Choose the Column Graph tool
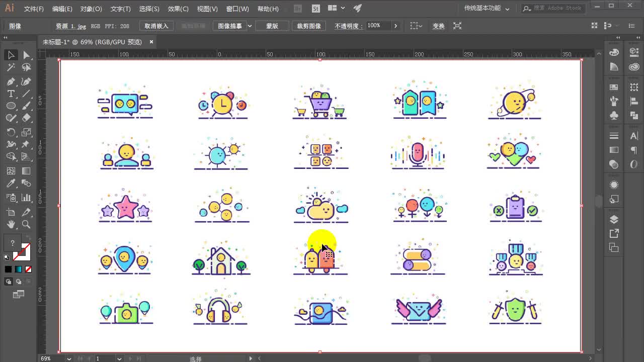Screen dimensions: 644x362 point(26,197)
